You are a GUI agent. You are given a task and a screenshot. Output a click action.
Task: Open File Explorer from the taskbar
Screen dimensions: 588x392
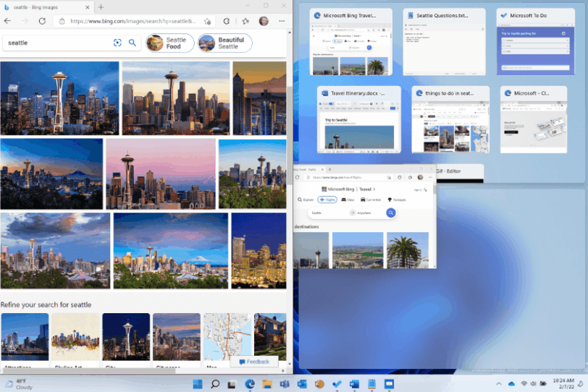coord(267,384)
